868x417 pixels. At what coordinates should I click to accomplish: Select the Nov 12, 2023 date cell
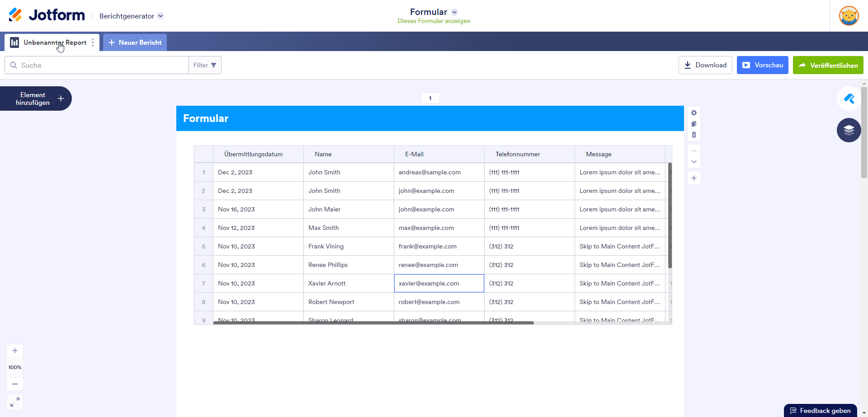(258, 228)
